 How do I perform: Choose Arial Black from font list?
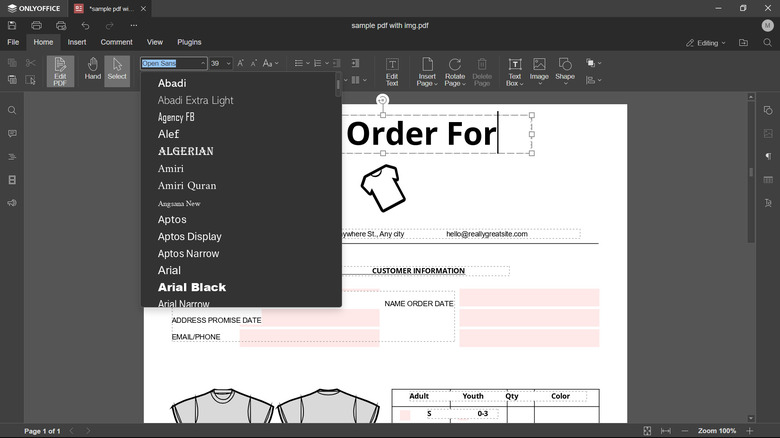192,287
